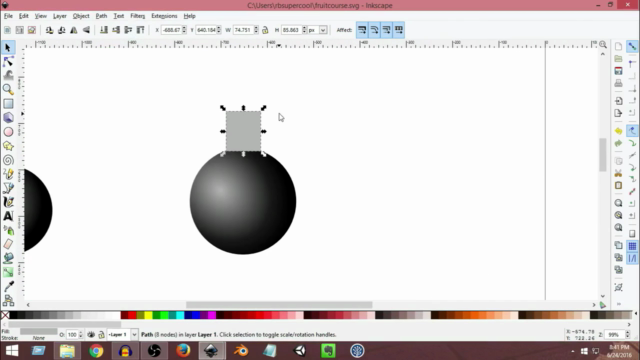
Task: Click the Cut scissors icon
Action: (618, 173)
